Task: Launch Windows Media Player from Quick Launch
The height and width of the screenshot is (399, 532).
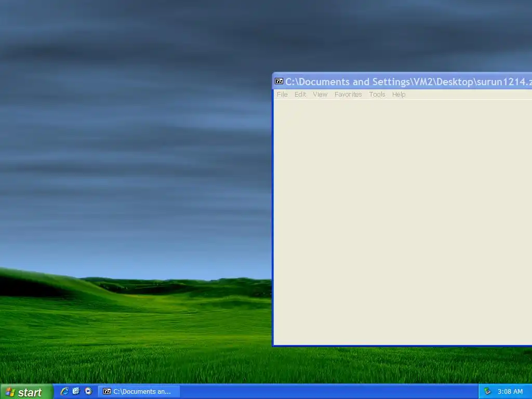Action: 88,391
